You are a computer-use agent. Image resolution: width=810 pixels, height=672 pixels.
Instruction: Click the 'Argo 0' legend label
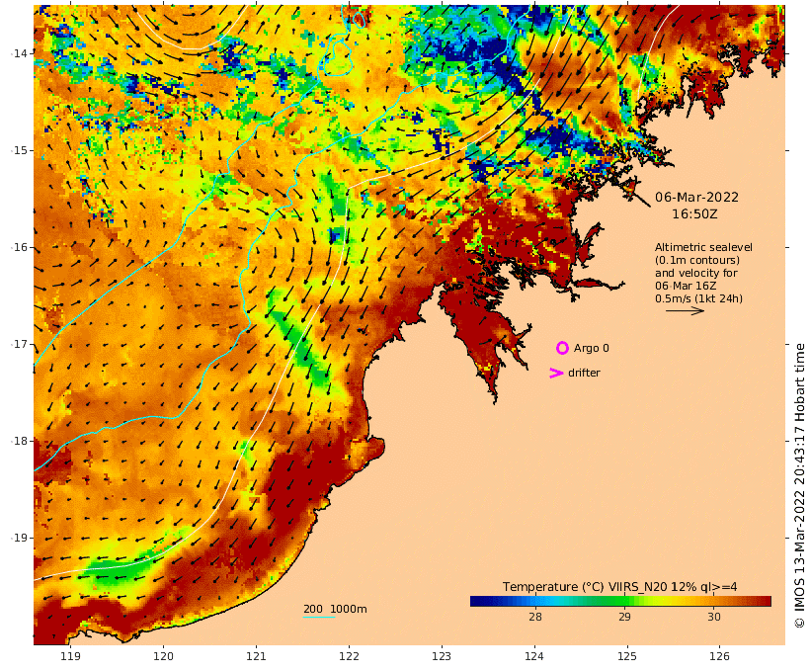point(591,349)
